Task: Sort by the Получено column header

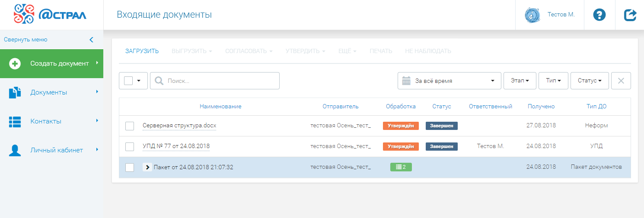Action: [541, 107]
